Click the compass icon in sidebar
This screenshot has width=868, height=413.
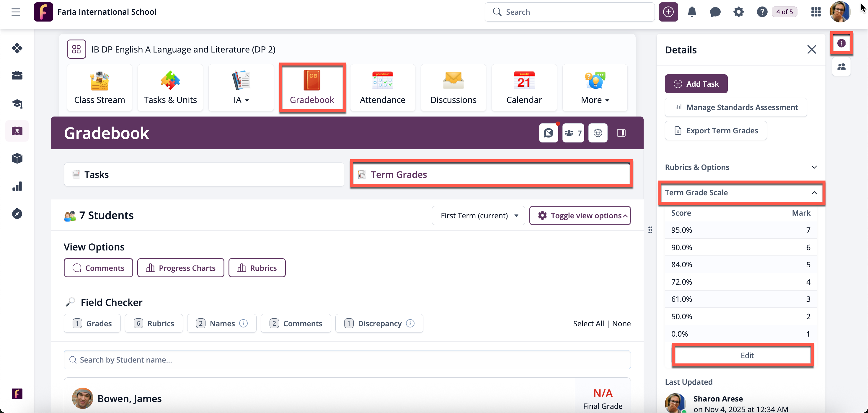pos(17,214)
